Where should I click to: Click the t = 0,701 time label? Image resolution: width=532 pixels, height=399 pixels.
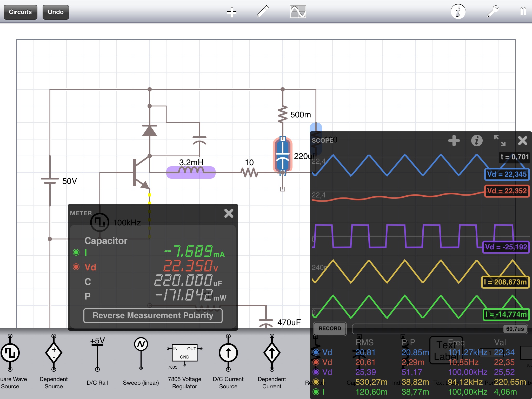(514, 157)
